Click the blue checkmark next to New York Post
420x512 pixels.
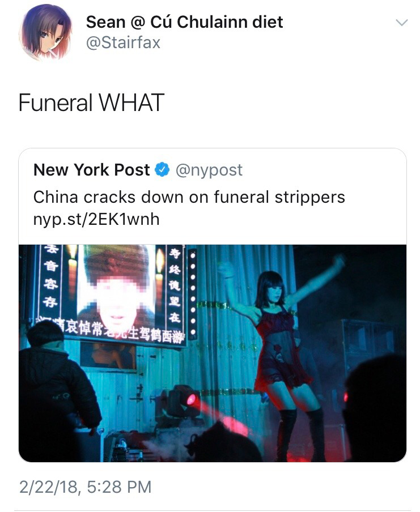coord(161,169)
